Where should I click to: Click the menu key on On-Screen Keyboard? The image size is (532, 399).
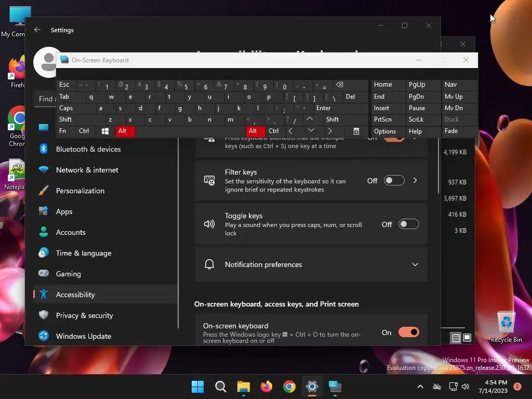coord(356,131)
